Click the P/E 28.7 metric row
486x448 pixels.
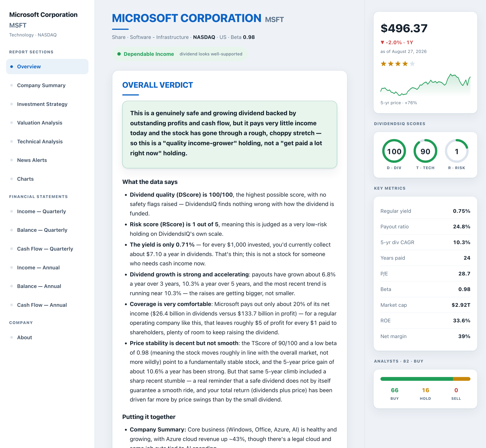pos(425,274)
